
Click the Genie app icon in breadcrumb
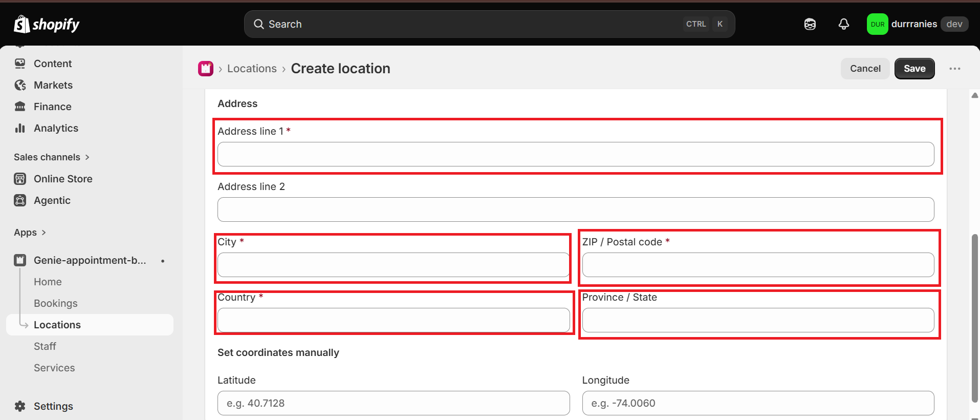point(206,69)
